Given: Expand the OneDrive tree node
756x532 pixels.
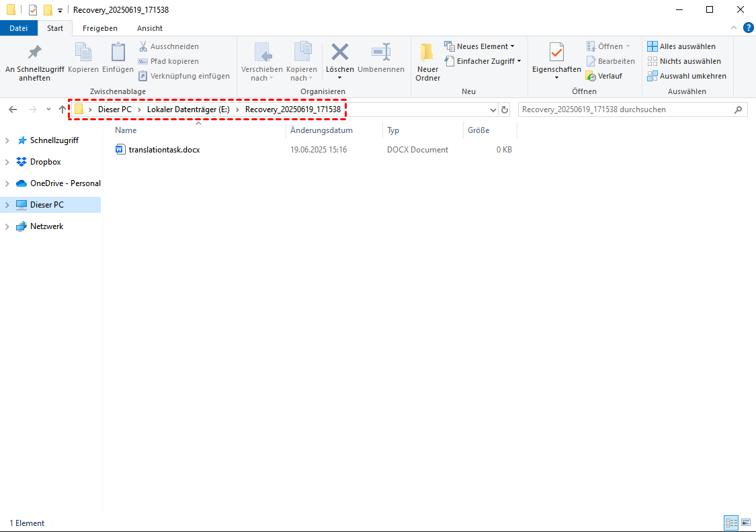Looking at the screenshot, I should click(x=7, y=183).
